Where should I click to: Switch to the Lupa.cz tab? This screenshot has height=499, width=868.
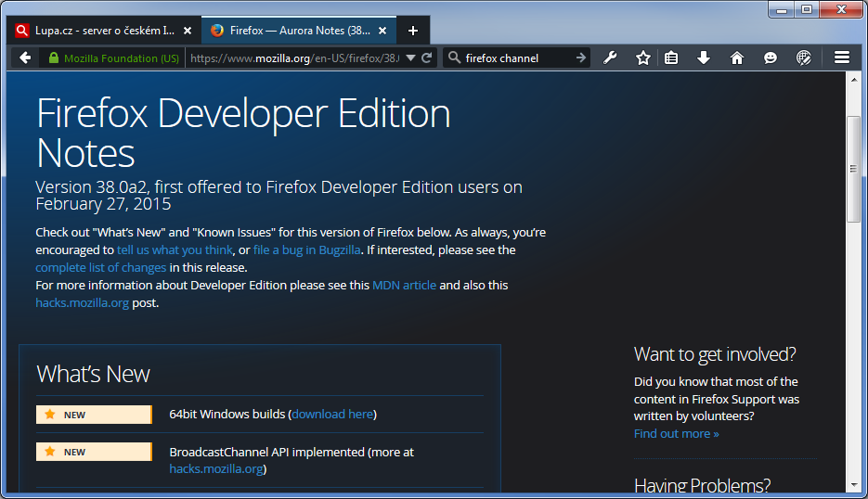pos(105,31)
